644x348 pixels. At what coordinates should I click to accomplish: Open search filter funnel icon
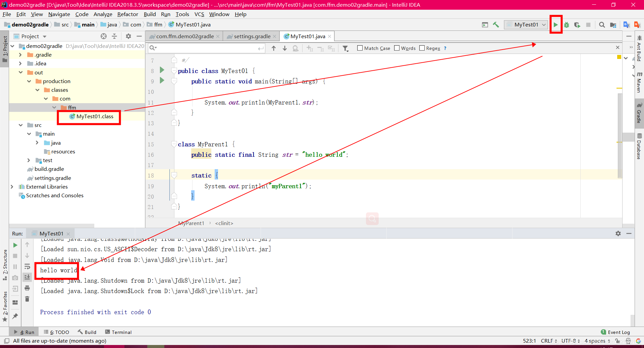[345, 48]
